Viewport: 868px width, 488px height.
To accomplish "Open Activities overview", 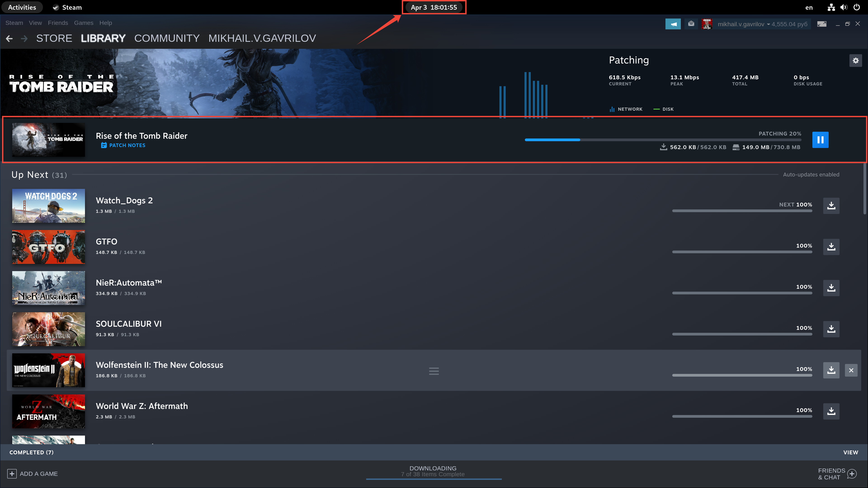I will tap(22, 7).
